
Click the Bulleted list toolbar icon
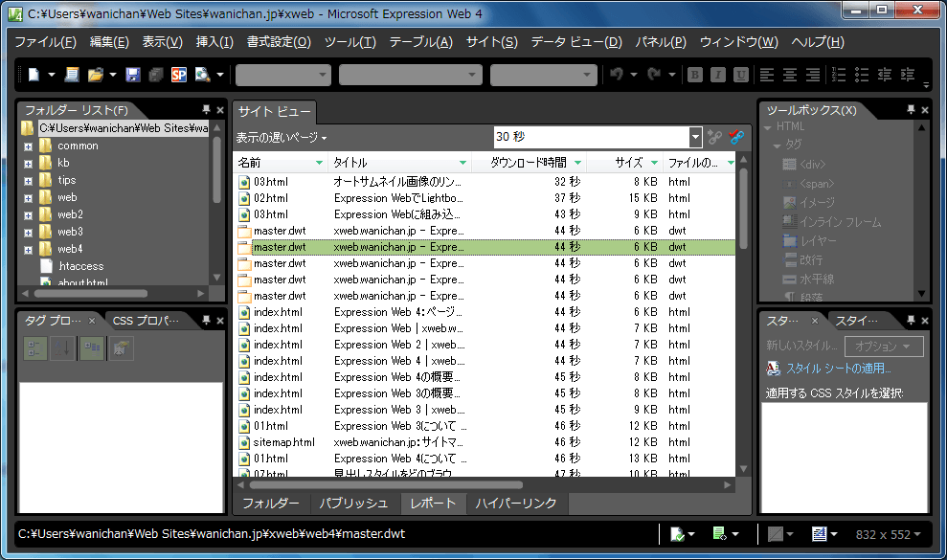click(862, 75)
